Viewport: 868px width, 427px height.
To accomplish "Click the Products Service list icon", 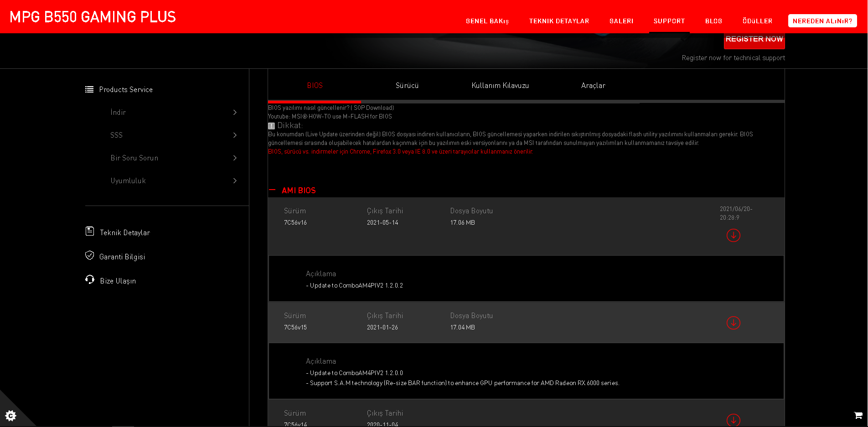I will 89,89.
